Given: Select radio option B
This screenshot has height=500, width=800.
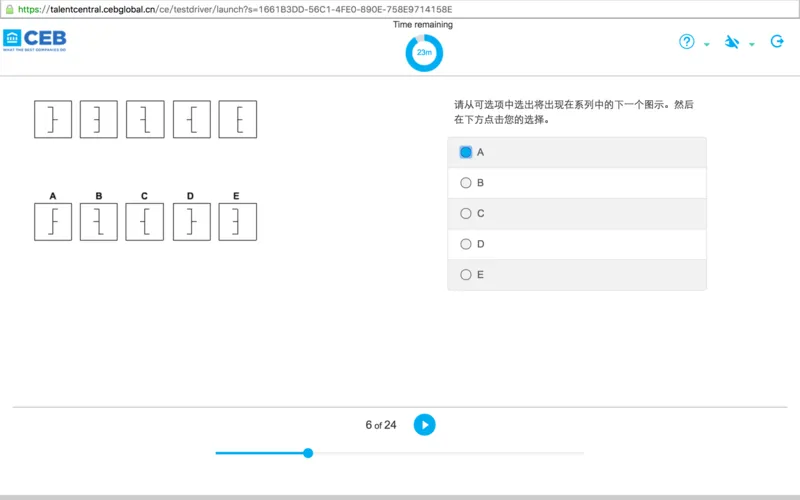Looking at the screenshot, I should coord(466,183).
